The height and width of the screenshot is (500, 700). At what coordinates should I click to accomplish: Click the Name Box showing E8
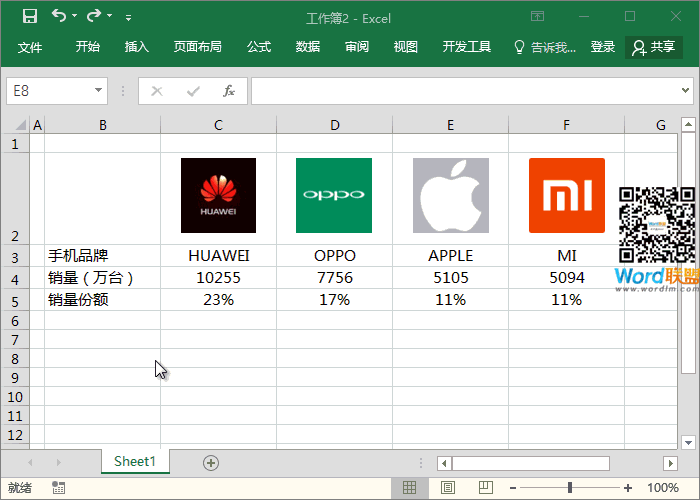(x=49, y=91)
